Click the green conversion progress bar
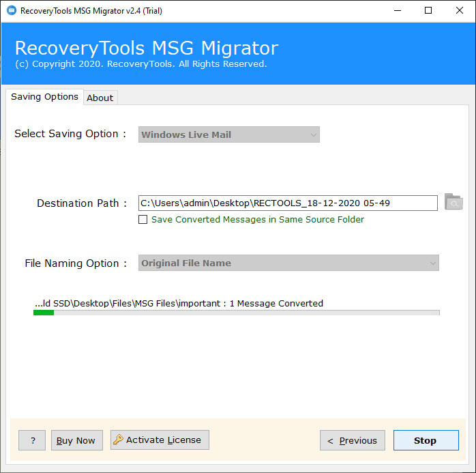Viewport: 476px width, 473px height. click(237, 313)
